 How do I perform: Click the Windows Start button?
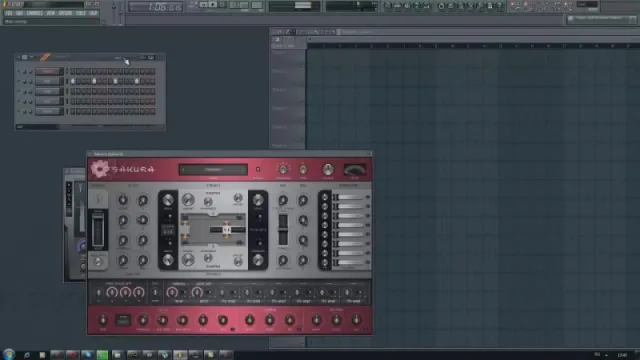(x=9, y=354)
